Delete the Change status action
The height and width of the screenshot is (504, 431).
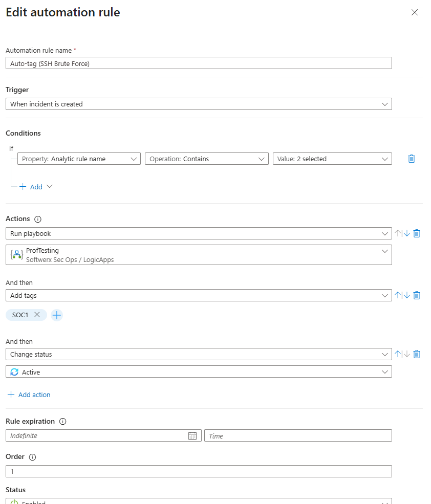click(x=417, y=354)
